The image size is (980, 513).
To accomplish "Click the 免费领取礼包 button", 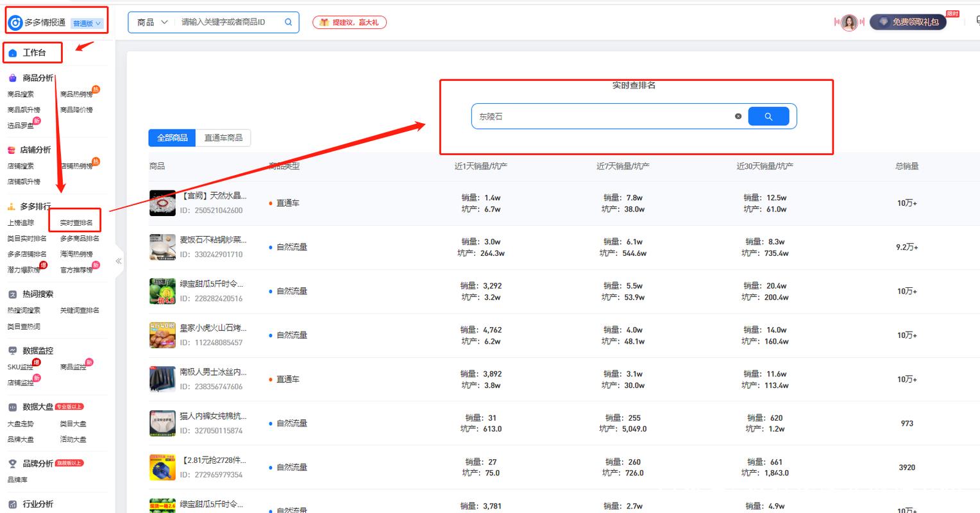I will 908,22.
